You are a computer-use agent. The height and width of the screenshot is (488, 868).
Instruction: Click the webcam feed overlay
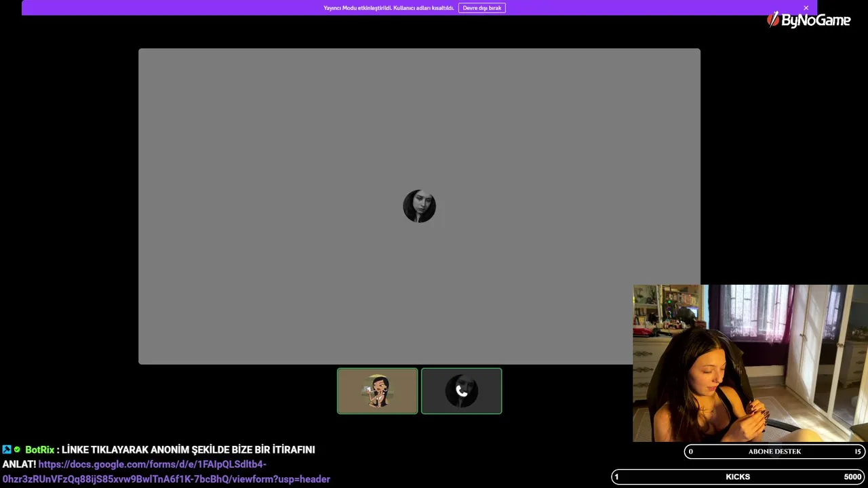tap(750, 363)
